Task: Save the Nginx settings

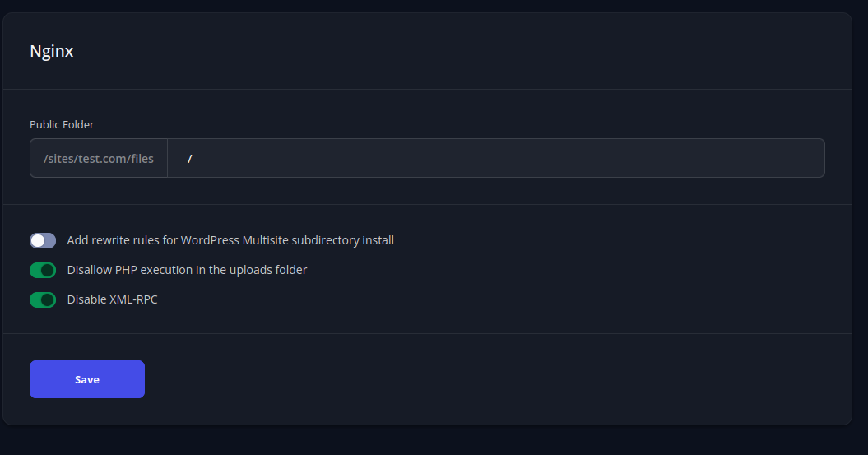Action: [87, 379]
